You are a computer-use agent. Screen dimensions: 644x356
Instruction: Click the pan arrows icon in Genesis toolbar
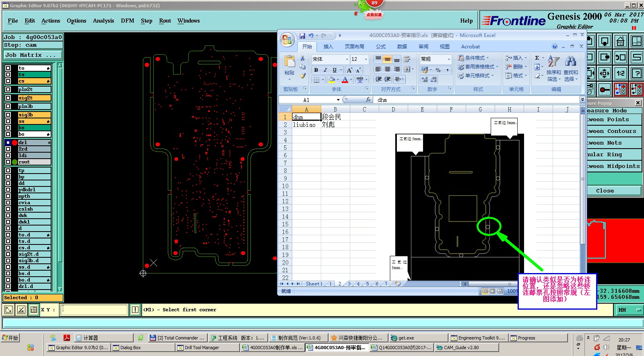604,73
